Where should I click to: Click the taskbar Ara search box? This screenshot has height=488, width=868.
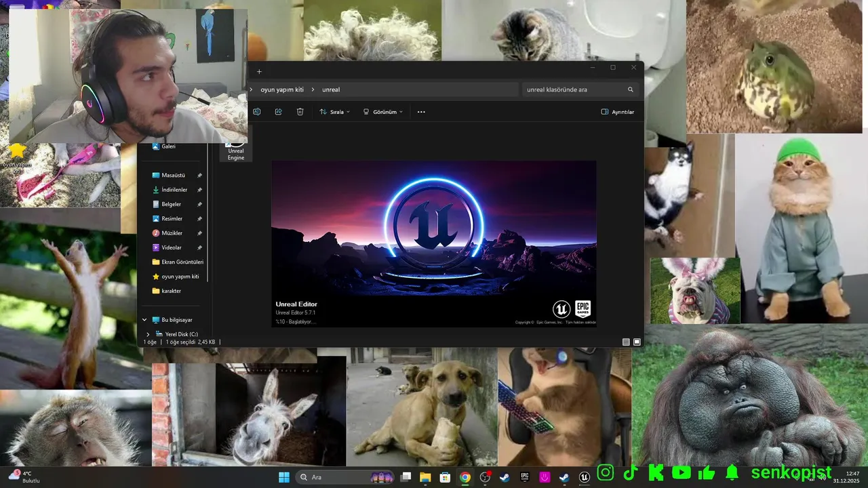(346, 477)
